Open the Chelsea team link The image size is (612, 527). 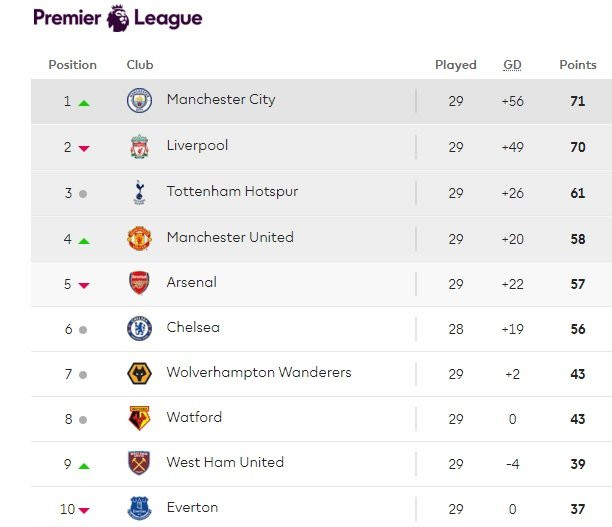click(x=193, y=327)
